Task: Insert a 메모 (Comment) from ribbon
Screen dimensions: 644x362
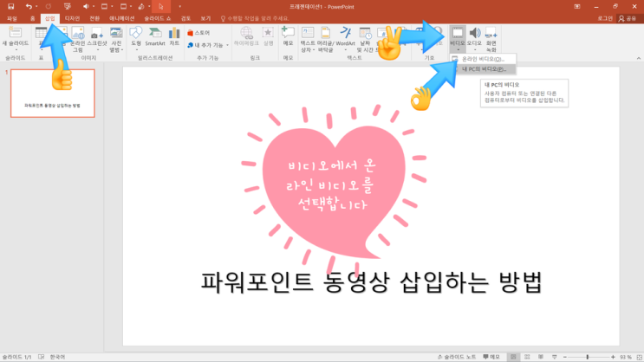Action: pos(288,36)
